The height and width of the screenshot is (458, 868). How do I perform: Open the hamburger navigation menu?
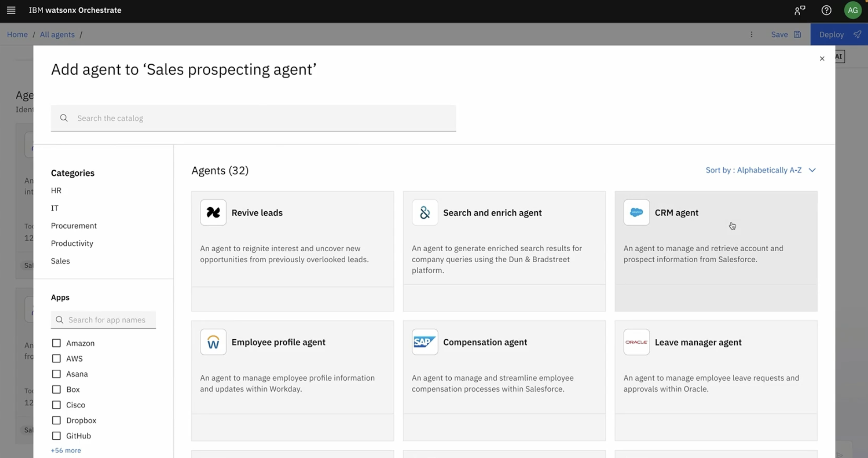11,10
